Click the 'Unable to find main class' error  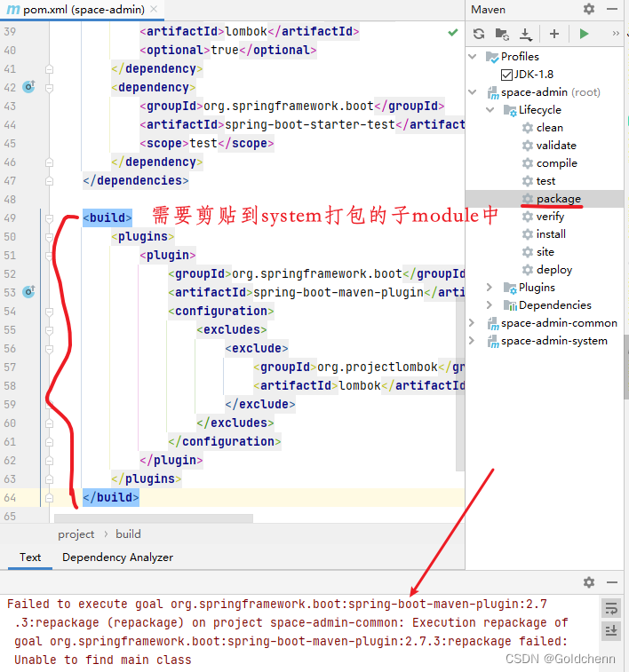(x=103, y=660)
